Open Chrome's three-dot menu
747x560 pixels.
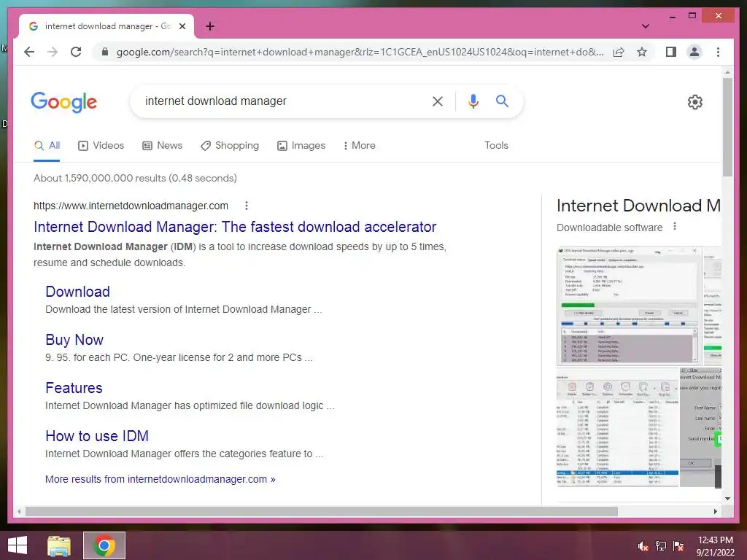pyautogui.click(x=718, y=52)
